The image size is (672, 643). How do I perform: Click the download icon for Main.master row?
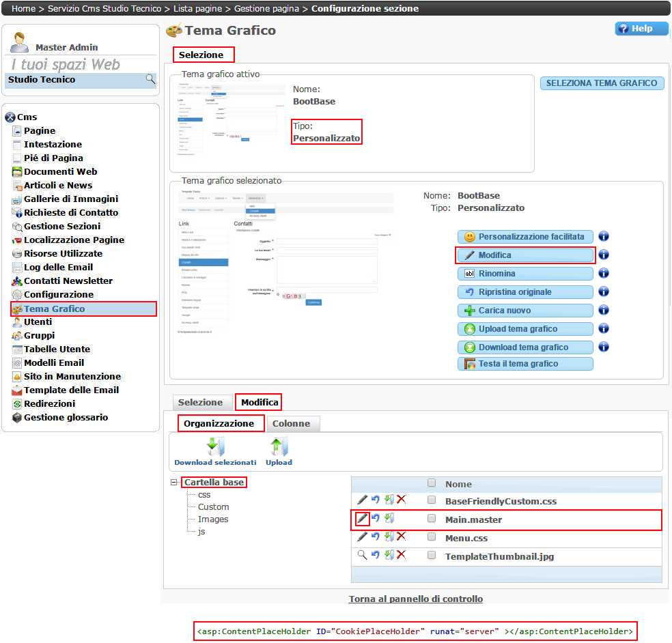(389, 519)
